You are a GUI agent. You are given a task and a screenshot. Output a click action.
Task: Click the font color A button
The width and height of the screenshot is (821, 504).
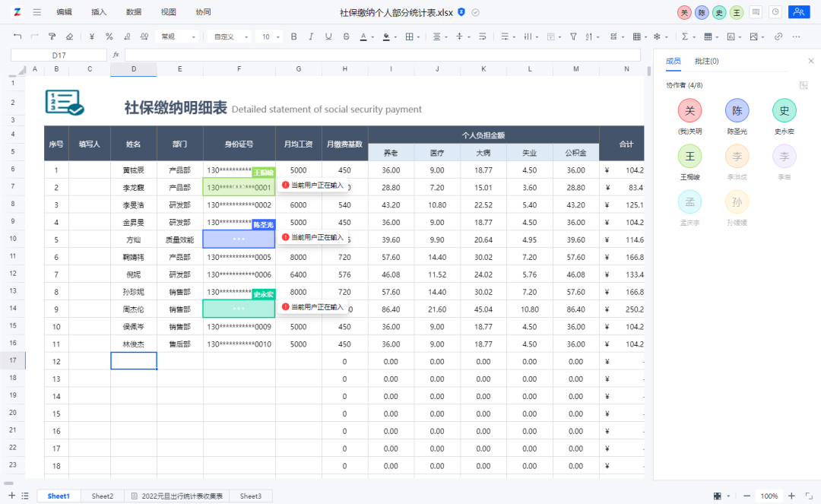pyautogui.click(x=363, y=36)
